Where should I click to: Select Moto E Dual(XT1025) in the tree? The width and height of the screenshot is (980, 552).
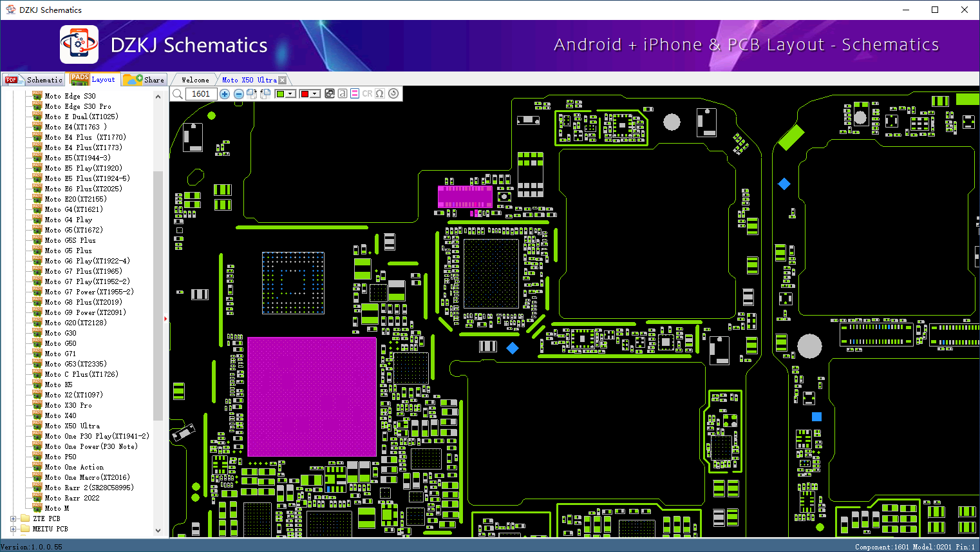click(82, 117)
